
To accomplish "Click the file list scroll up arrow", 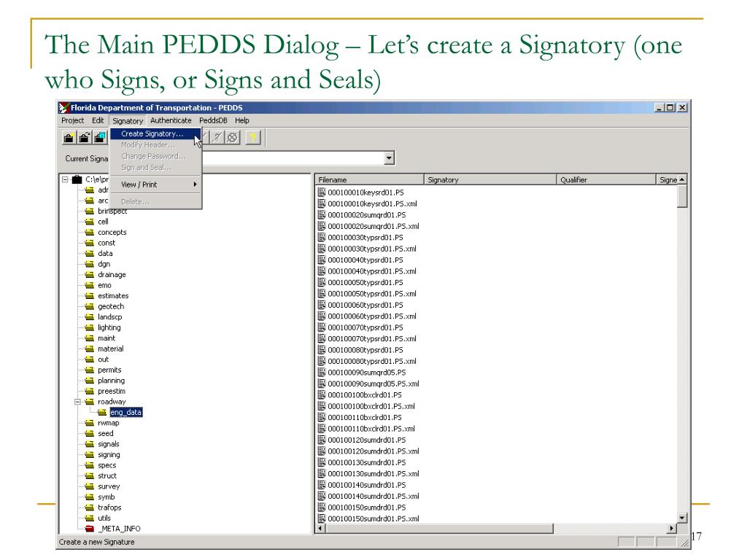I will [682, 179].
